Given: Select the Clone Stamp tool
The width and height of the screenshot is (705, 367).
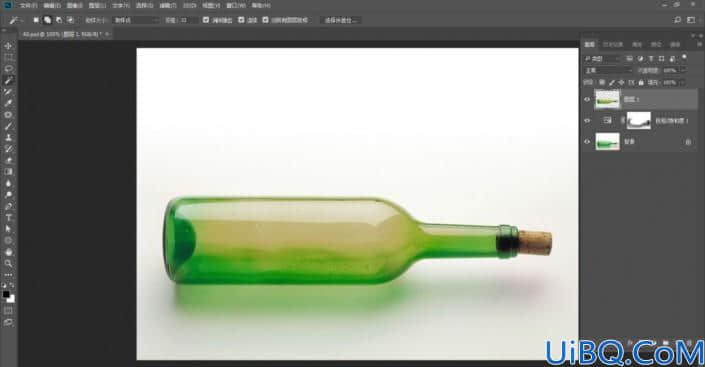Looking at the screenshot, I should pyautogui.click(x=8, y=138).
